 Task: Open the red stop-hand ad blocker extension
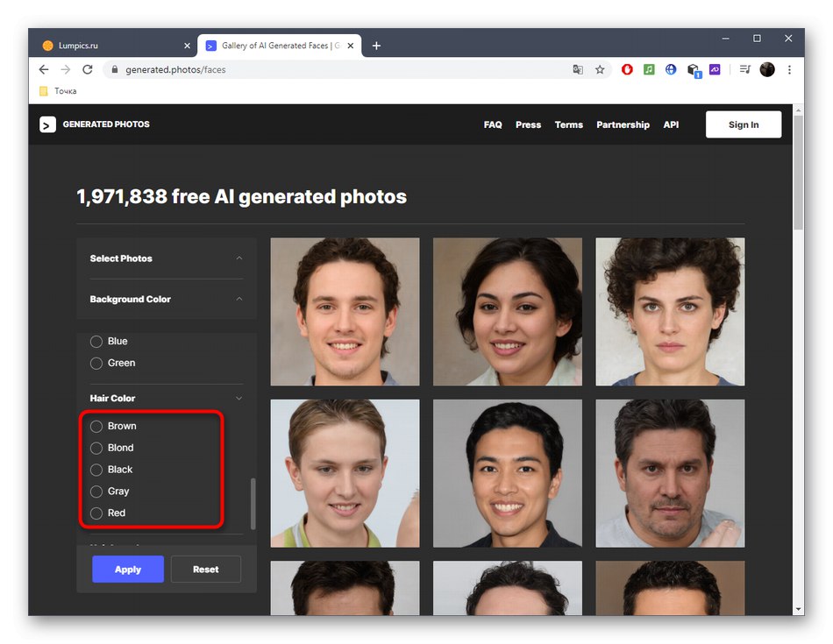[x=627, y=69]
